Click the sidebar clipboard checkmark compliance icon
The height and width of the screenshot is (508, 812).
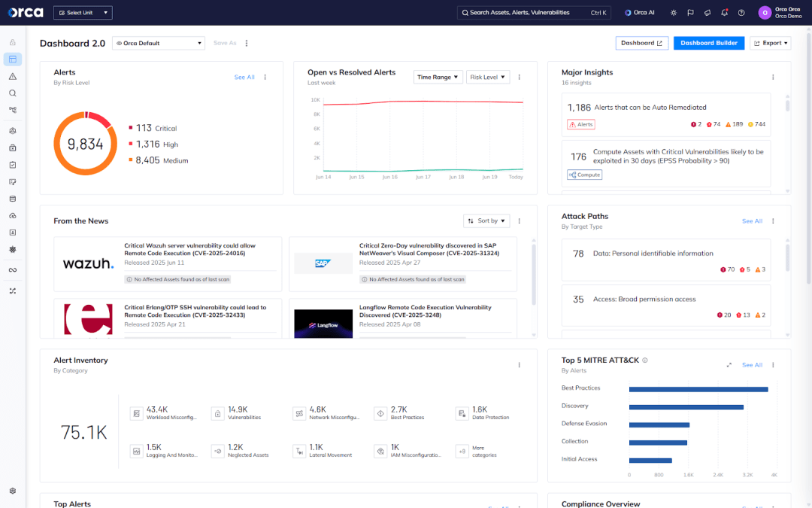coord(13,165)
